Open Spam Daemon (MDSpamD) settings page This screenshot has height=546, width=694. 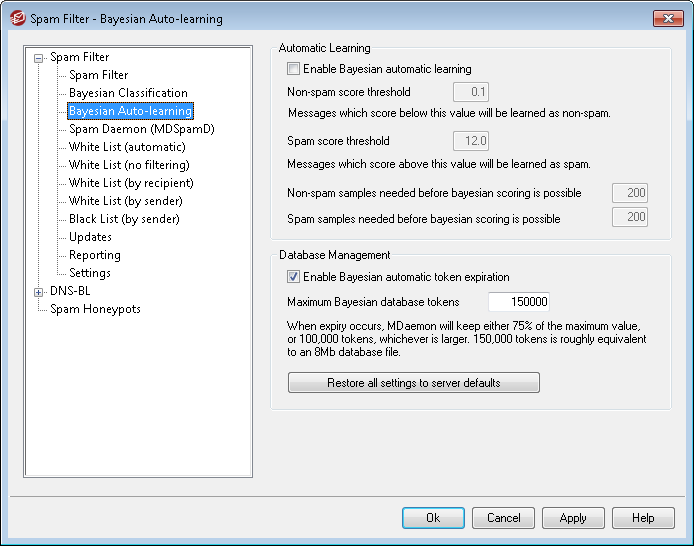[141, 129]
